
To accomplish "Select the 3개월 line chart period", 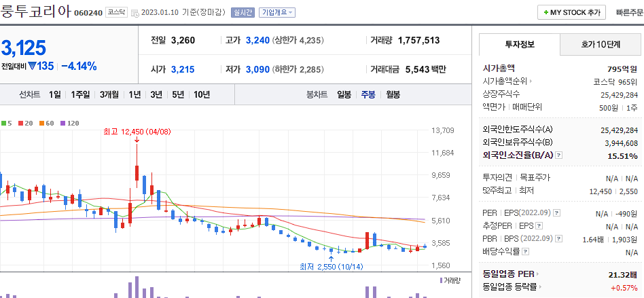I will (109, 95).
